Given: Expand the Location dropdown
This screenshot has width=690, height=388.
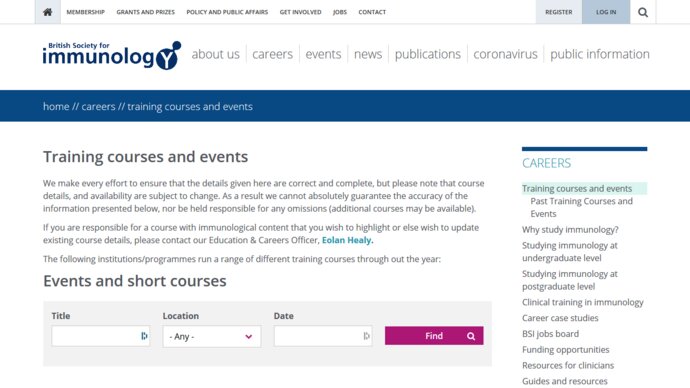Looking at the screenshot, I should tap(212, 337).
